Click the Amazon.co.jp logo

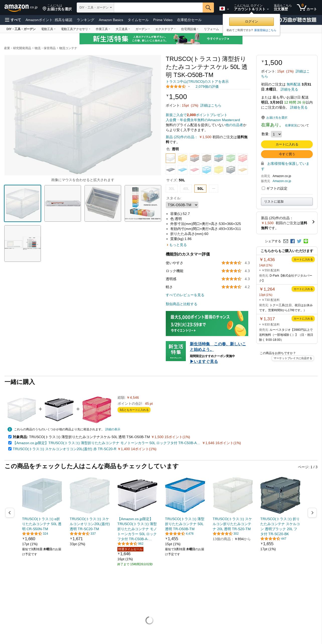21,8
